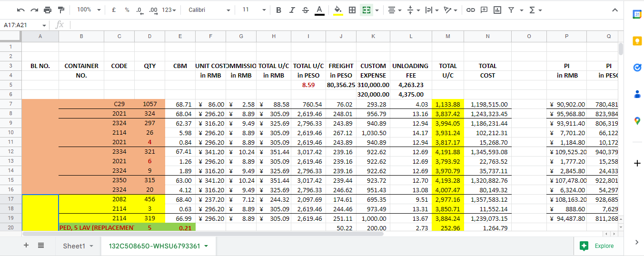This screenshot has width=644, height=256.
Task: Toggle strikethrough formatting
Action: [305, 10]
